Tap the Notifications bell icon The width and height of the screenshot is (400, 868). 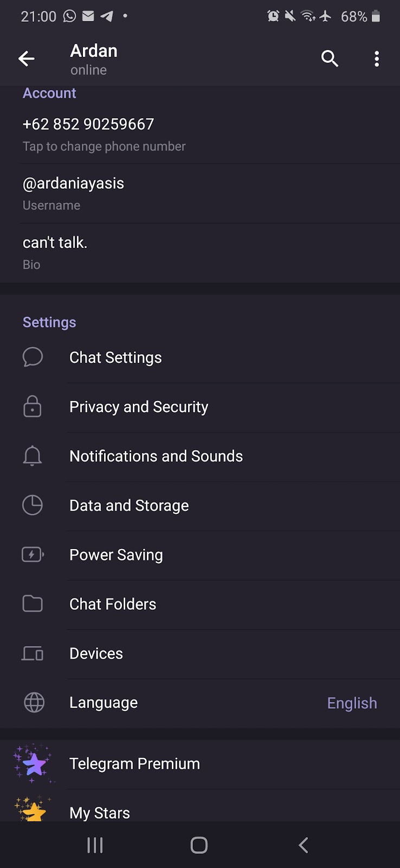[x=33, y=456]
